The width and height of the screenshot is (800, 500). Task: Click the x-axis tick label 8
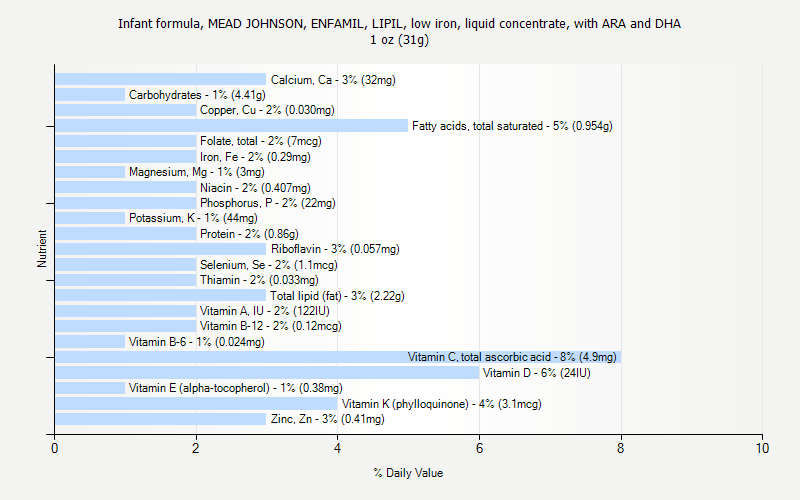pyautogui.click(x=620, y=448)
